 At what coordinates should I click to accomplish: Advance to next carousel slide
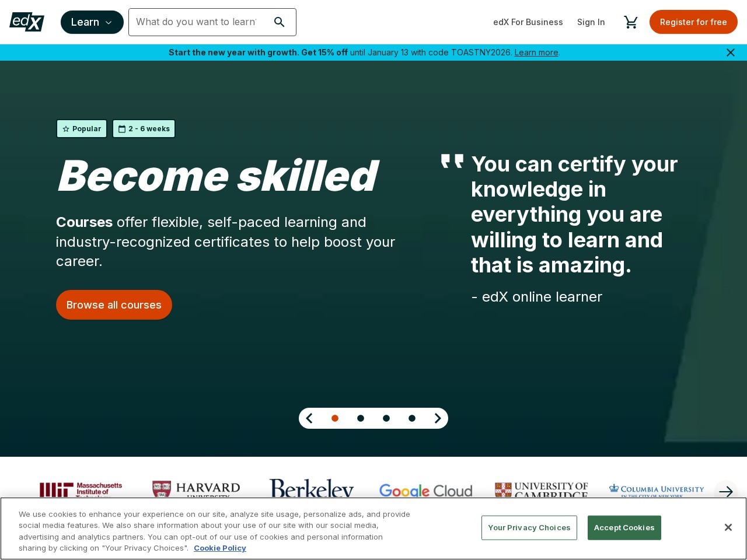(x=438, y=418)
